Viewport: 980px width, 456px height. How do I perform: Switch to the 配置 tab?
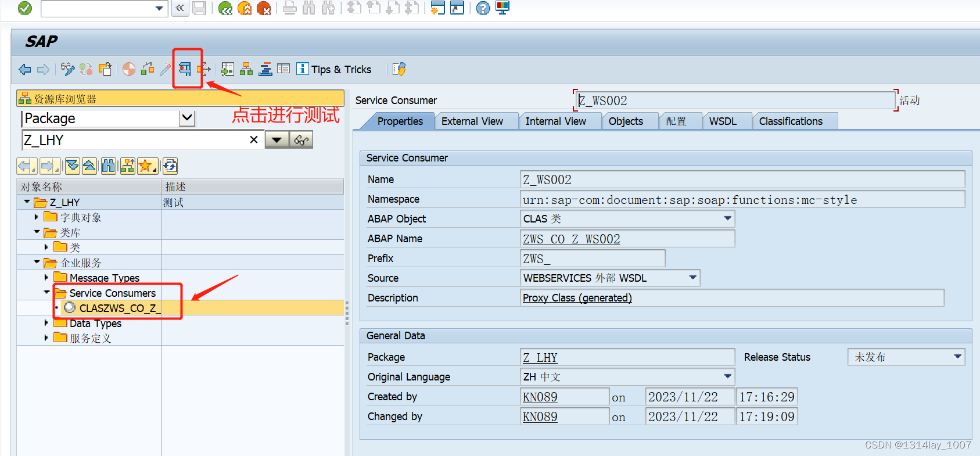676,121
